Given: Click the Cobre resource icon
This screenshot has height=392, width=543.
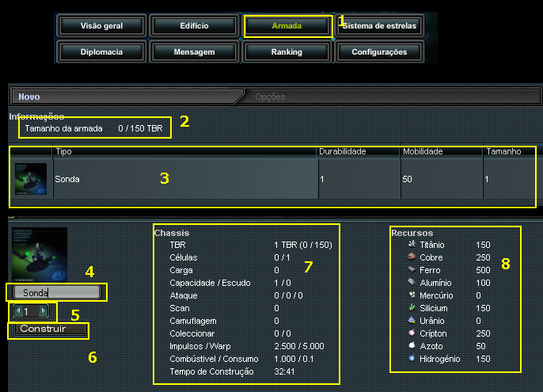Looking at the screenshot, I should pyautogui.click(x=411, y=257).
